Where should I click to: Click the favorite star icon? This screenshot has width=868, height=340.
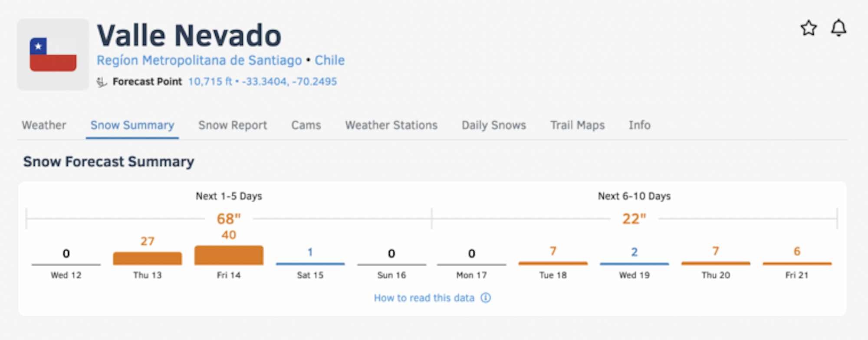[x=809, y=28]
